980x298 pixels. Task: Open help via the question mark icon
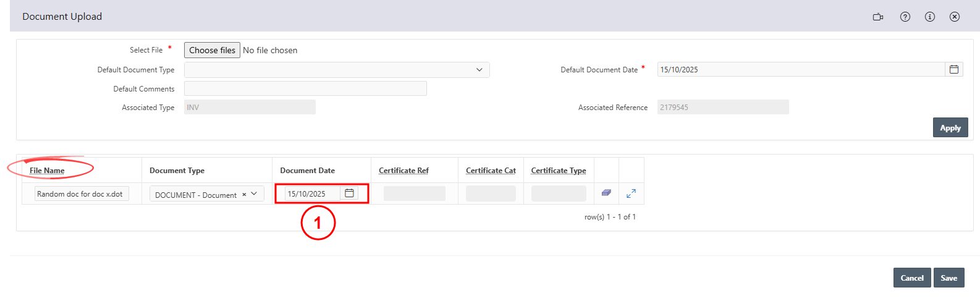click(905, 17)
